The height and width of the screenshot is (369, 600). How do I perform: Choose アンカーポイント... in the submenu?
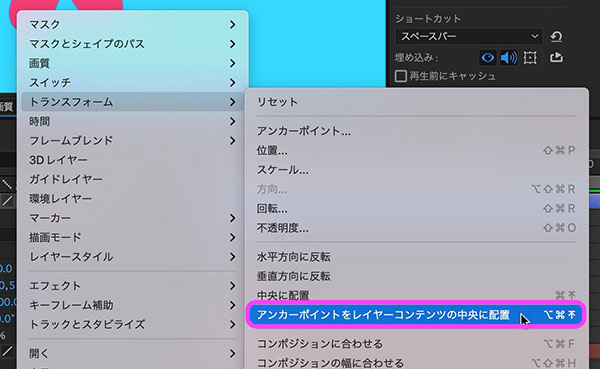click(x=416, y=131)
